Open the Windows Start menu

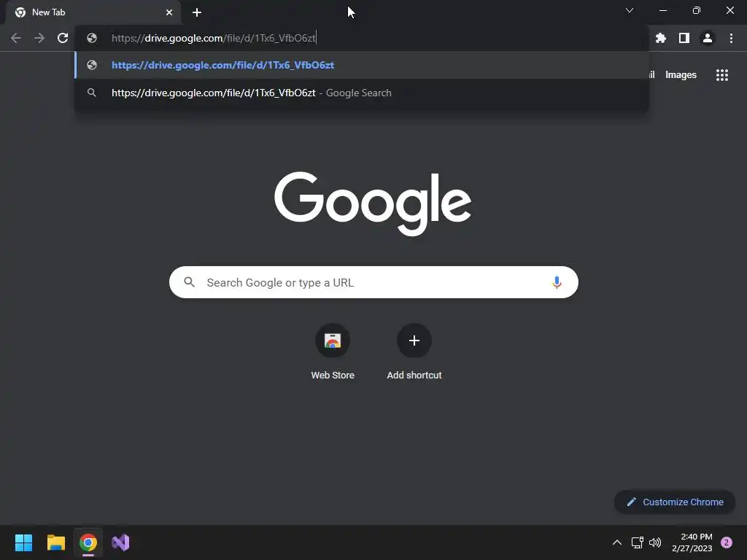pos(23,542)
